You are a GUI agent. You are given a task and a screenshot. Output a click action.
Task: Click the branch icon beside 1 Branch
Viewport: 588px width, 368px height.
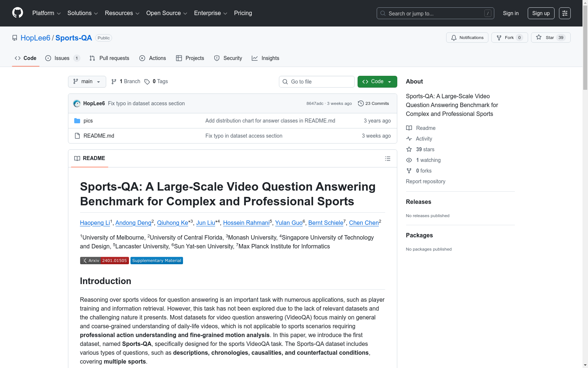pyautogui.click(x=114, y=82)
